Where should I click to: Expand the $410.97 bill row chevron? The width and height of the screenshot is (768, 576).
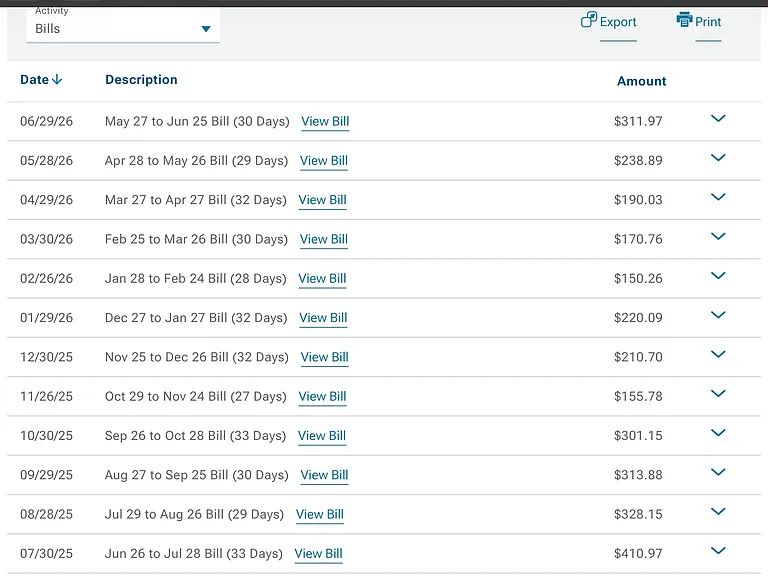point(718,551)
